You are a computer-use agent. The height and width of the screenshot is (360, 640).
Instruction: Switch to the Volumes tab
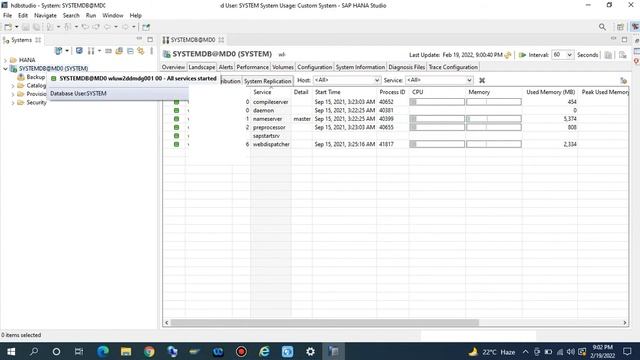283,67
